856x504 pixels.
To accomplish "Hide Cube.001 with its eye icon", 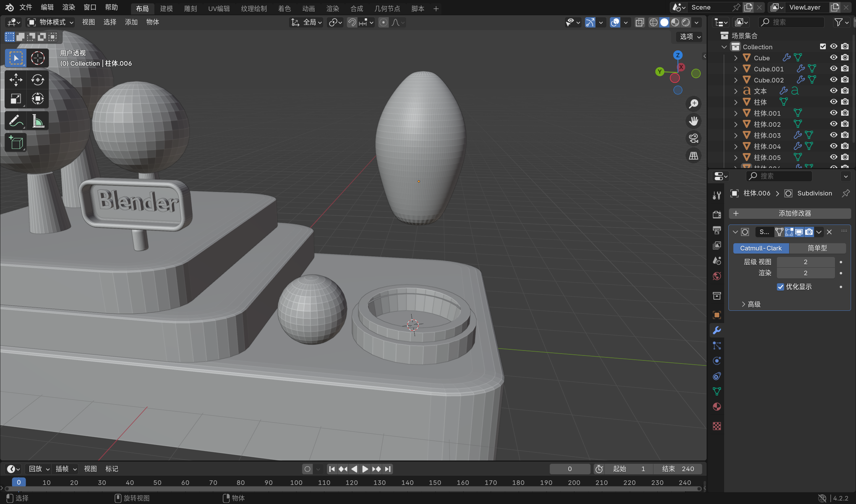I will 833,69.
